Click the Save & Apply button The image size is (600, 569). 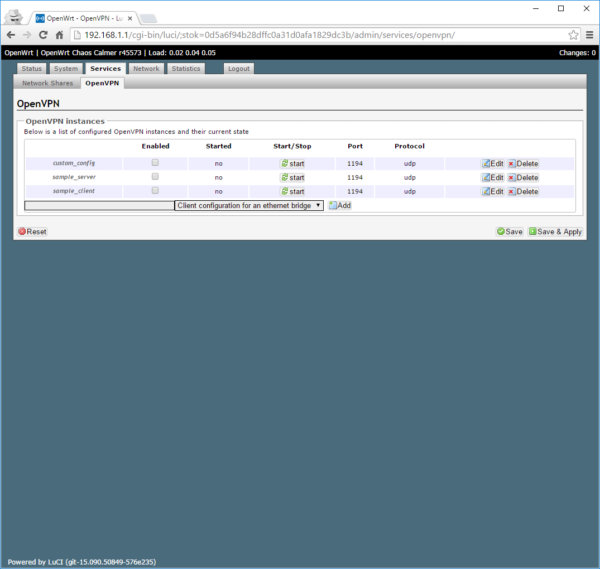tap(555, 231)
